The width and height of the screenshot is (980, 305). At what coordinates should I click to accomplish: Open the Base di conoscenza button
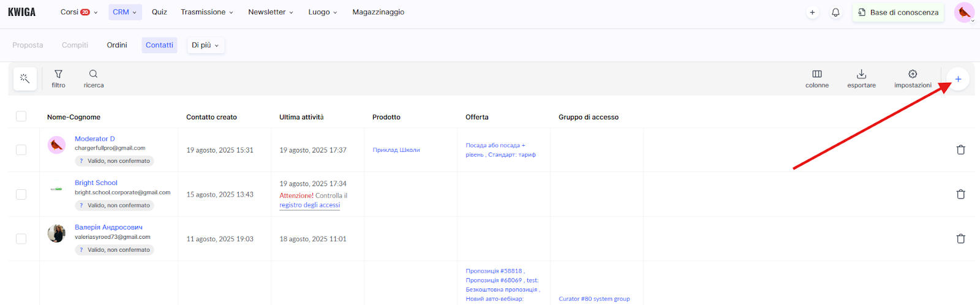898,12
